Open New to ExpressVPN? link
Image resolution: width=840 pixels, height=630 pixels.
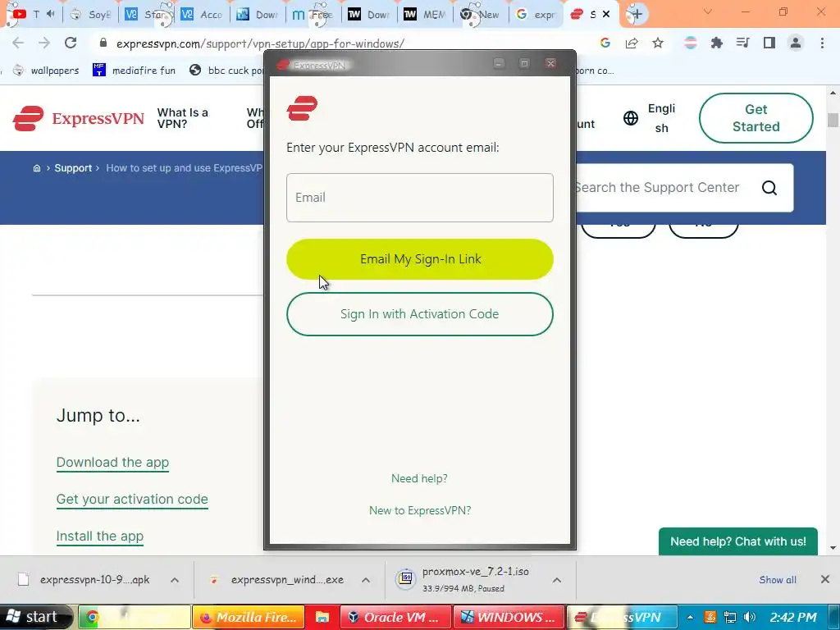420,510
